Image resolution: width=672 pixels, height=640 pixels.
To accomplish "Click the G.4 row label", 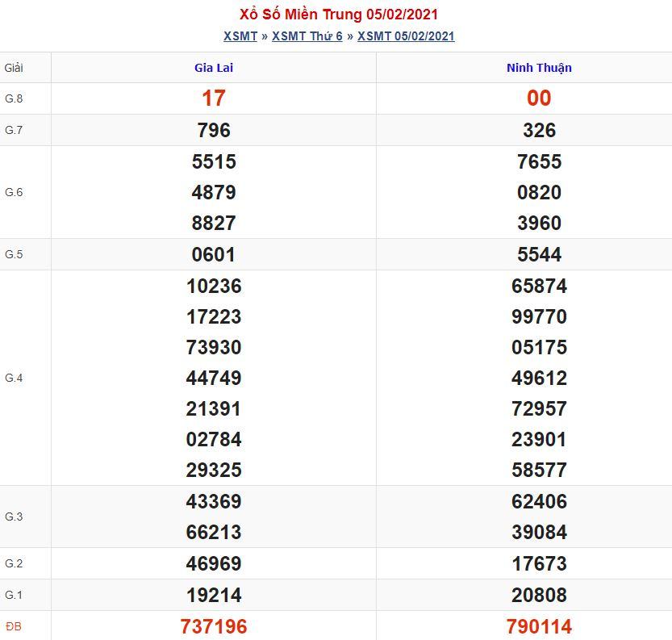I will (14, 378).
